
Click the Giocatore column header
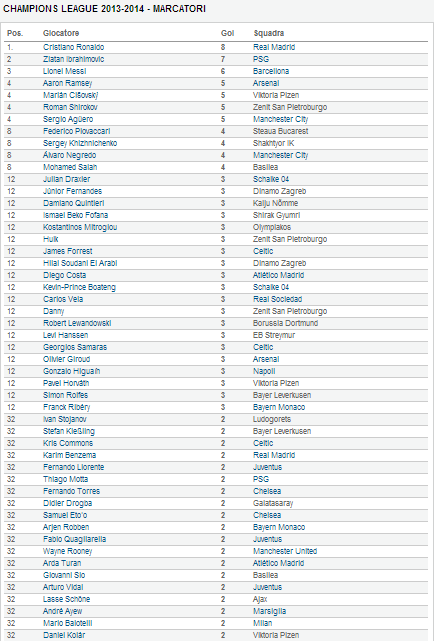pyautogui.click(x=61, y=33)
